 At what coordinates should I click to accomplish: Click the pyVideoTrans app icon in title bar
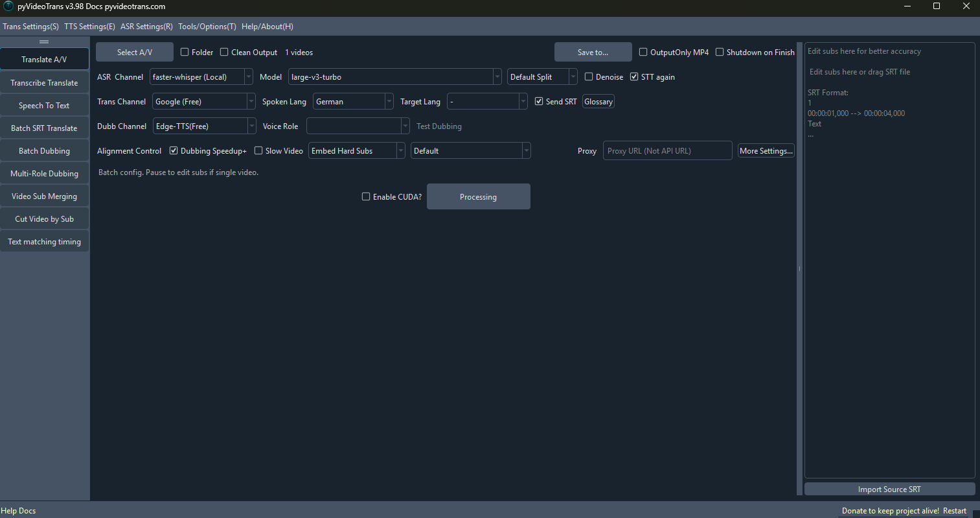click(x=8, y=6)
